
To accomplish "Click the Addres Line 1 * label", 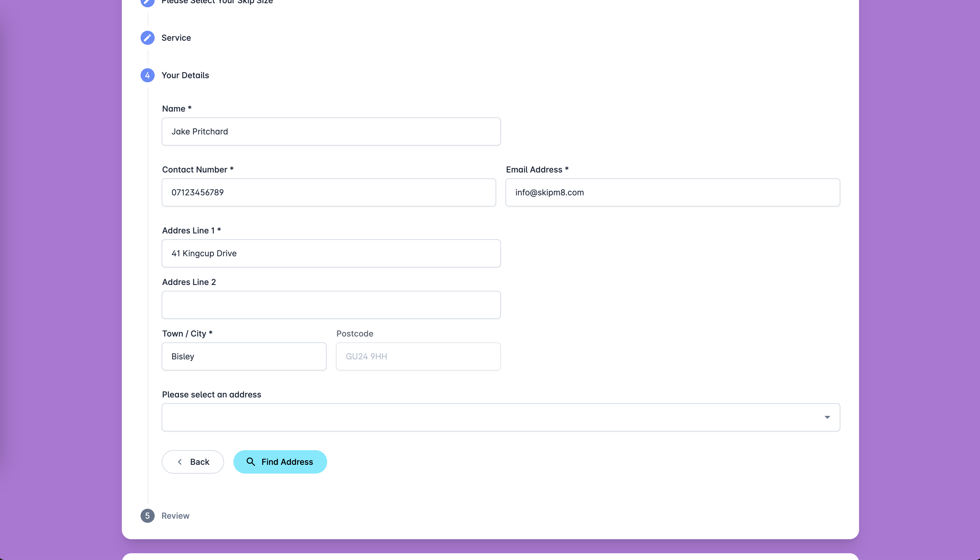I will pyautogui.click(x=192, y=231).
